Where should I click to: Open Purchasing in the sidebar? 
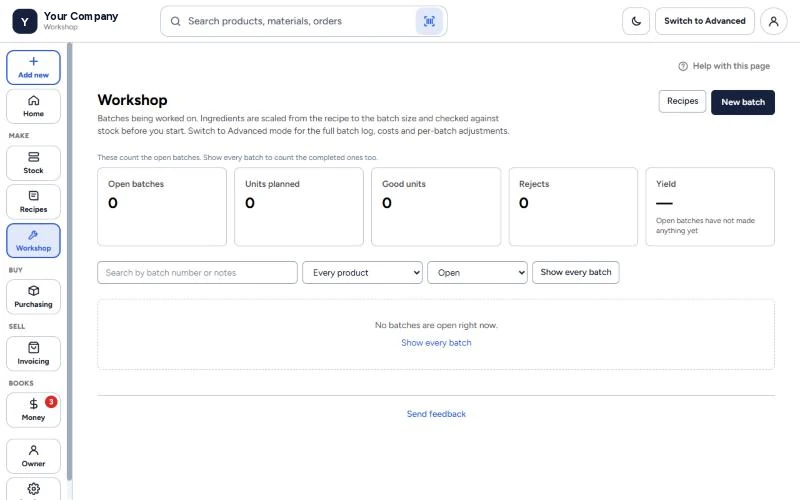pyautogui.click(x=33, y=297)
